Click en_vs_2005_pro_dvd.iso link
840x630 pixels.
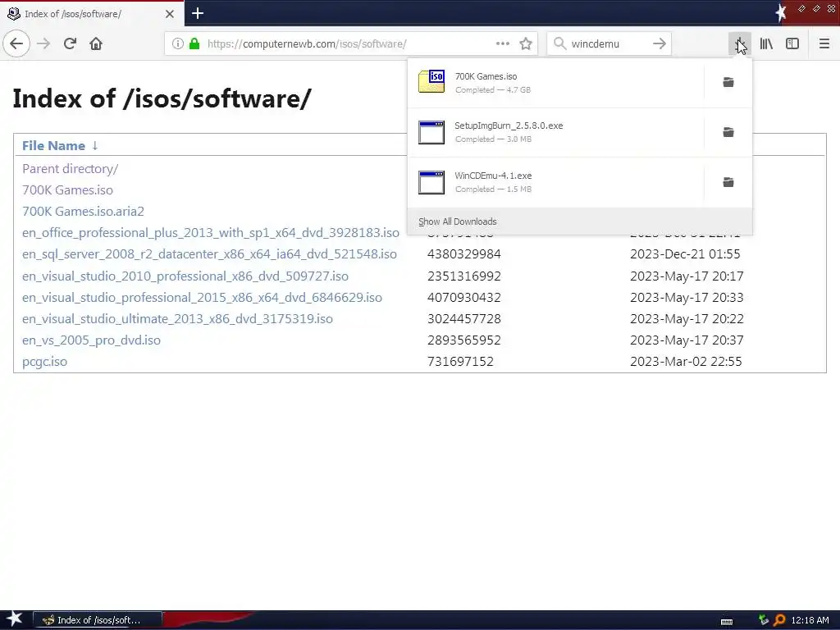tap(91, 340)
